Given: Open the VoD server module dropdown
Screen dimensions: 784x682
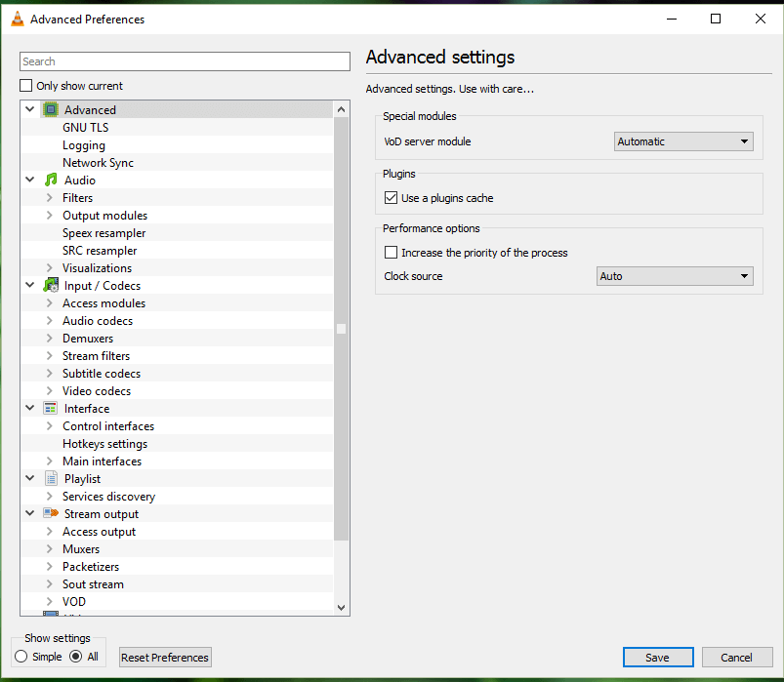Looking at the screenshot, I should [x=683, y=141].
